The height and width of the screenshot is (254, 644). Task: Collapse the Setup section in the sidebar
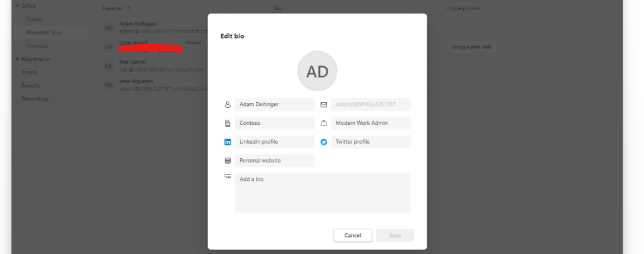pos(18,6)
